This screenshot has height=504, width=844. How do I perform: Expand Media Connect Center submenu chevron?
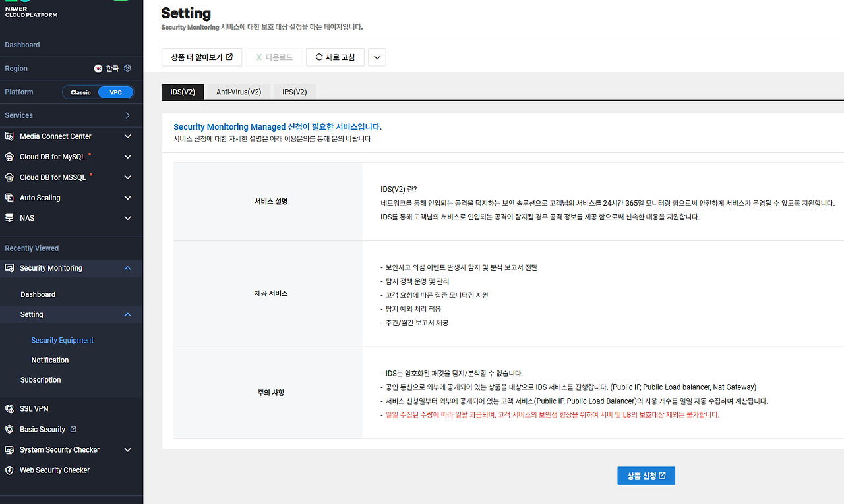tap(128, 136)
